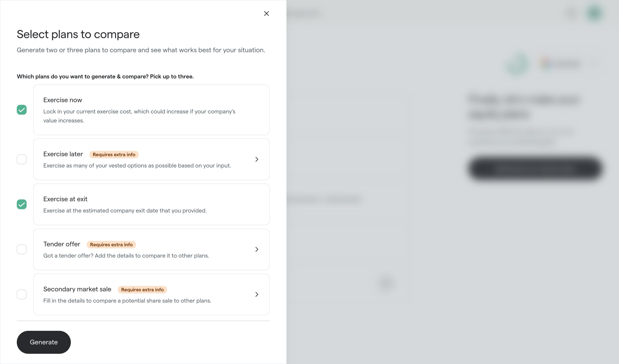Click Requires extra info badge on Secondary market sale
This screenshot has width=619, height=364.
[142, 290]
